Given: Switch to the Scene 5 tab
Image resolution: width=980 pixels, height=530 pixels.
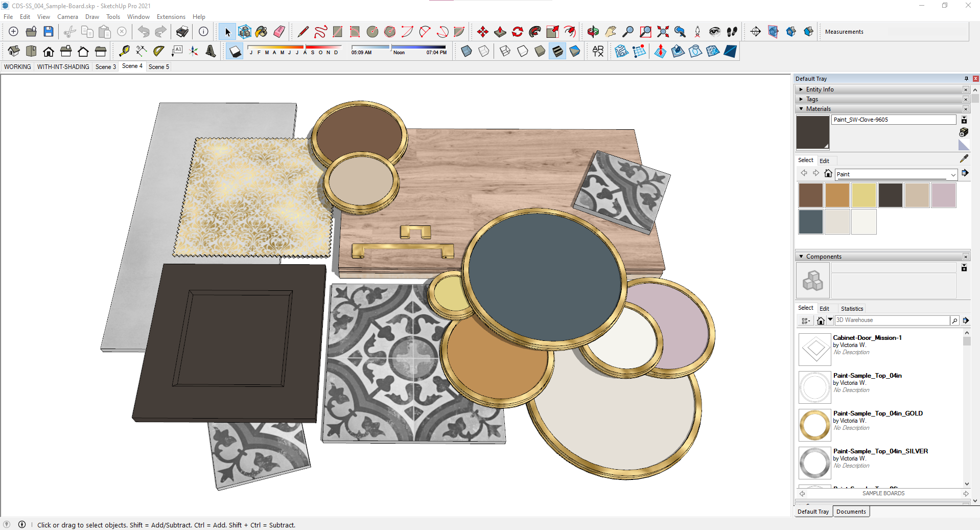Looking at the screenshot, I should click(158, 66).
